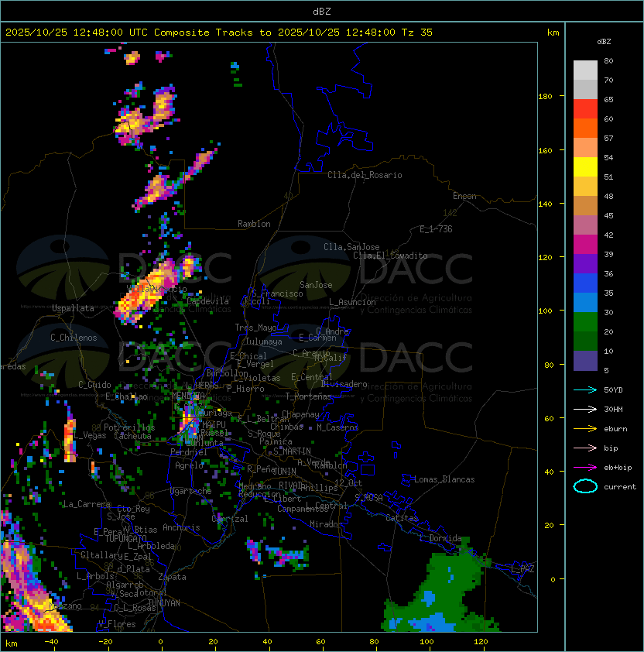Click the 'Ugarteche' place label
Screen dimensions: 644x652
point(191,491)
